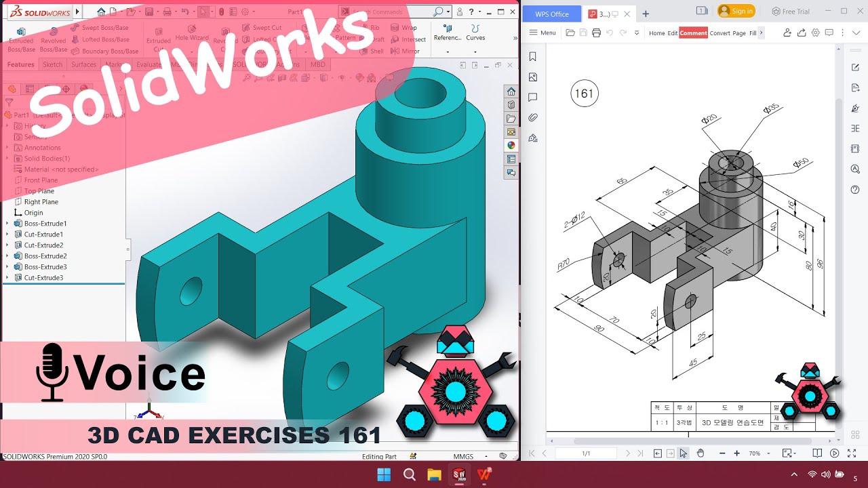The height and width of the screenshot is (488, 868).
Task: Click the SolidWorks Home icon in title toolbar
Action: point(101,12)
